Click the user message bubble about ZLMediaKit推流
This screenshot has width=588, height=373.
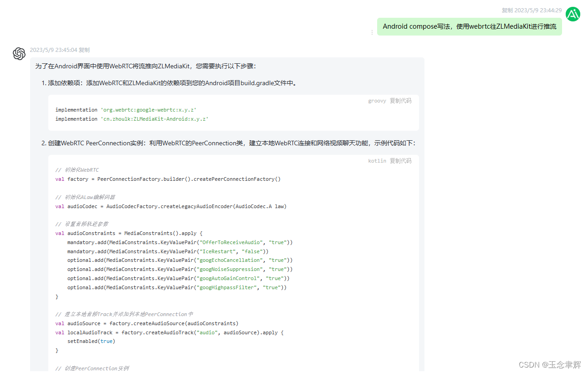tap(469, 26)
